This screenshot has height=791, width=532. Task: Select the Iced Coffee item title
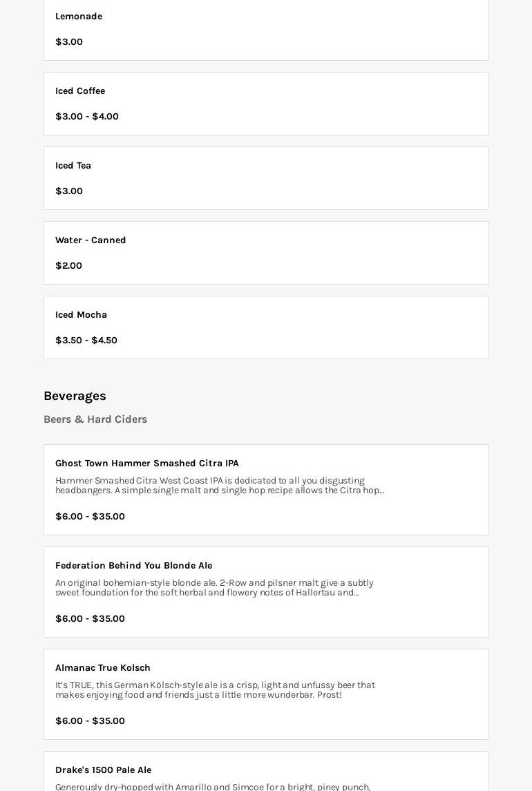[80, 91]
